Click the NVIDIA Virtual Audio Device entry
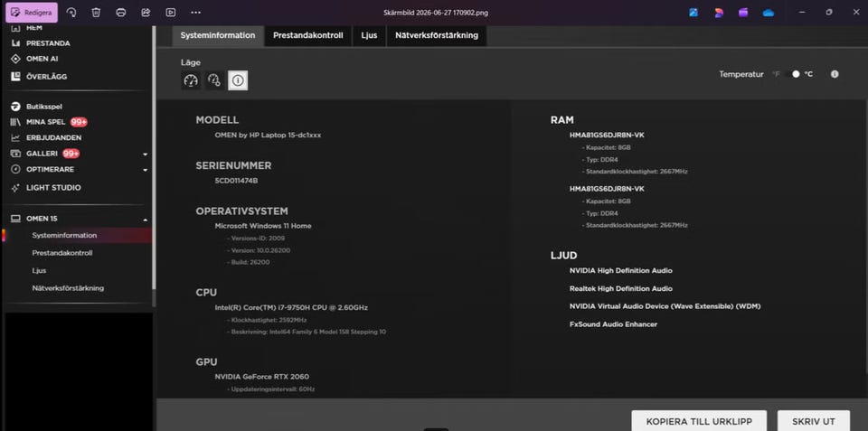 tap(665, 306)
